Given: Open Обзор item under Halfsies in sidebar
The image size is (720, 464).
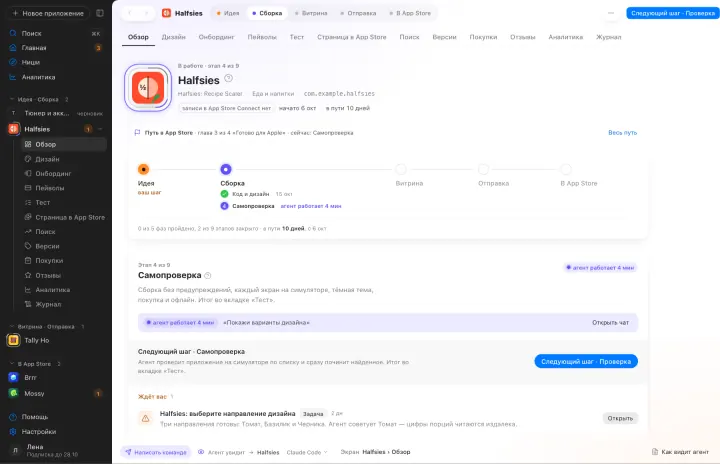Looking at the screenshot, I should [63, 144].
